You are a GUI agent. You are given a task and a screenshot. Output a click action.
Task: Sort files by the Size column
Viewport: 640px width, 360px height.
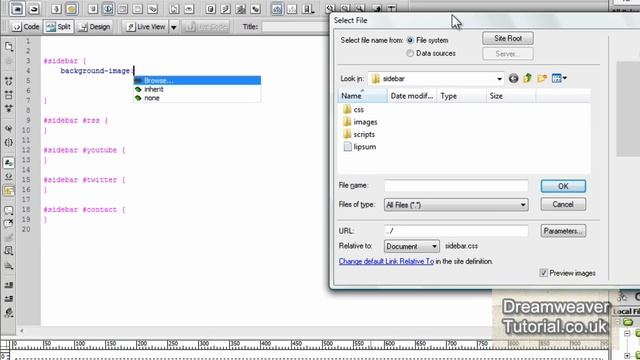tap(511, 96)
